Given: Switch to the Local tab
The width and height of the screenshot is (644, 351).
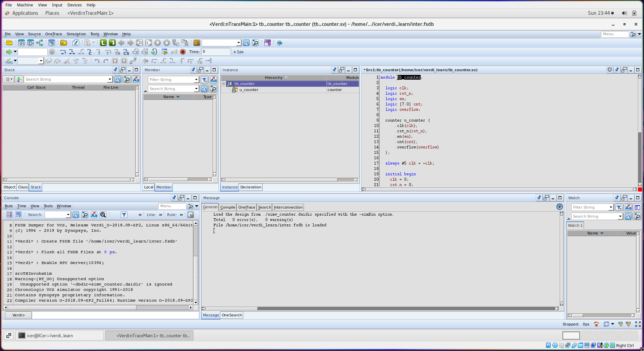Looking at the screenshot, I should tap(149, 187).
